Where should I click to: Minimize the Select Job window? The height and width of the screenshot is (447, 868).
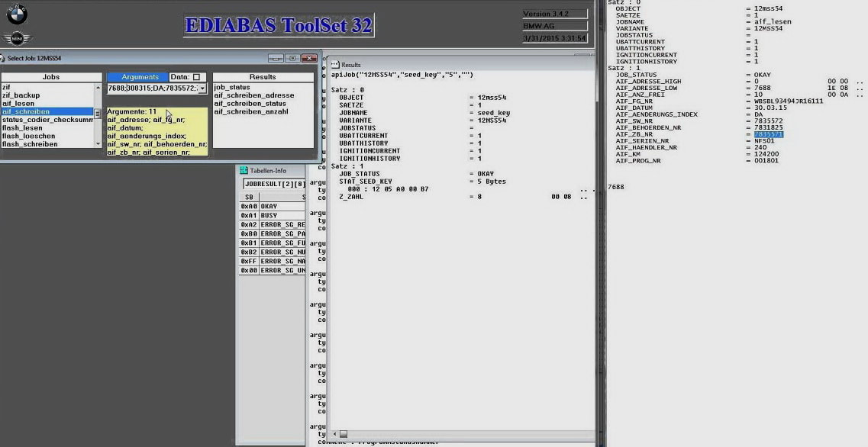276,58
